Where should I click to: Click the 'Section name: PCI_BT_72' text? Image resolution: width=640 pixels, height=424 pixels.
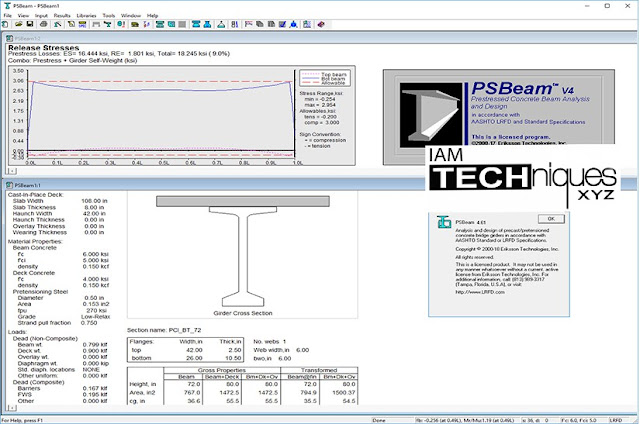click(x=164, y=330)
